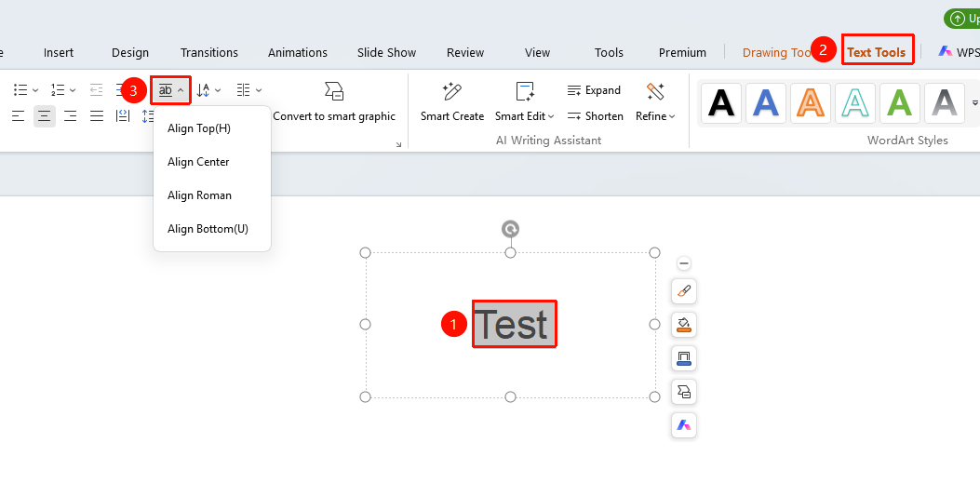Open the bullets style dropdown arrow
This screenshot has height=483, width=980.
coord(35,90)
